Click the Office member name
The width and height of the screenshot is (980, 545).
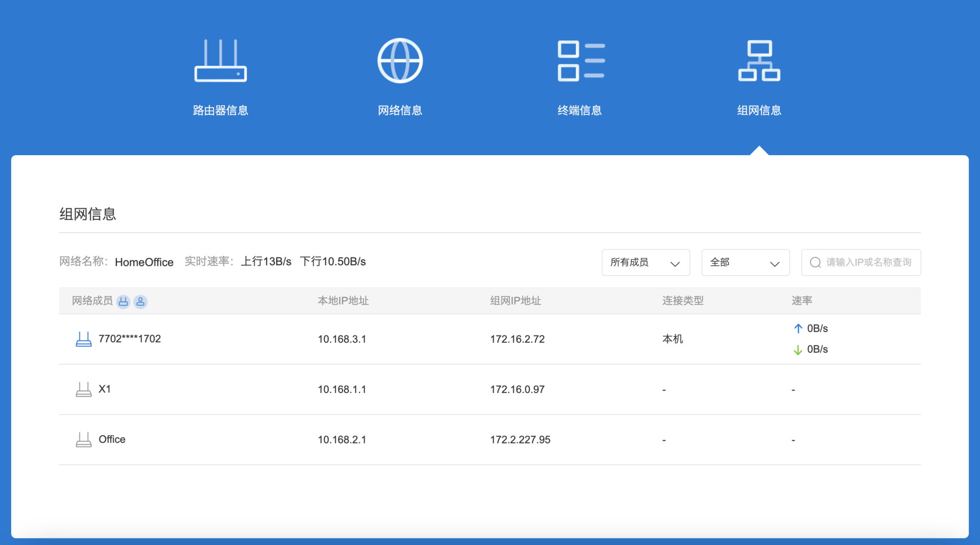[x=112, y=439]
